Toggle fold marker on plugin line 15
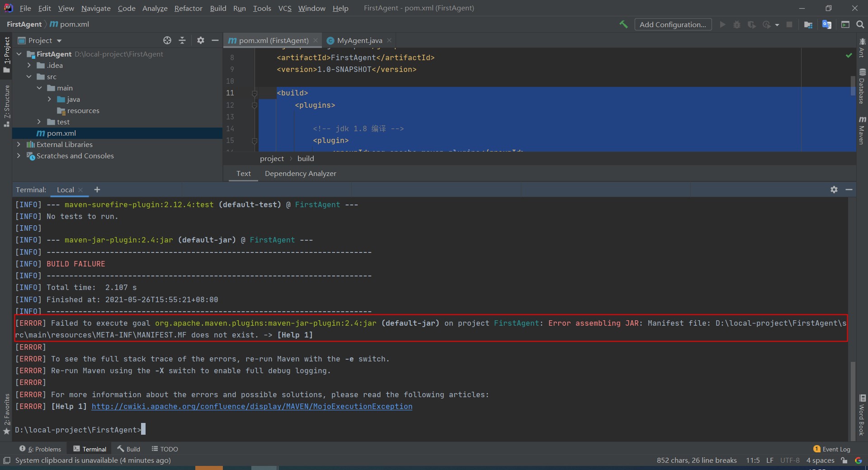This screenshot has height=470, width=868. (x=255, y=141)
